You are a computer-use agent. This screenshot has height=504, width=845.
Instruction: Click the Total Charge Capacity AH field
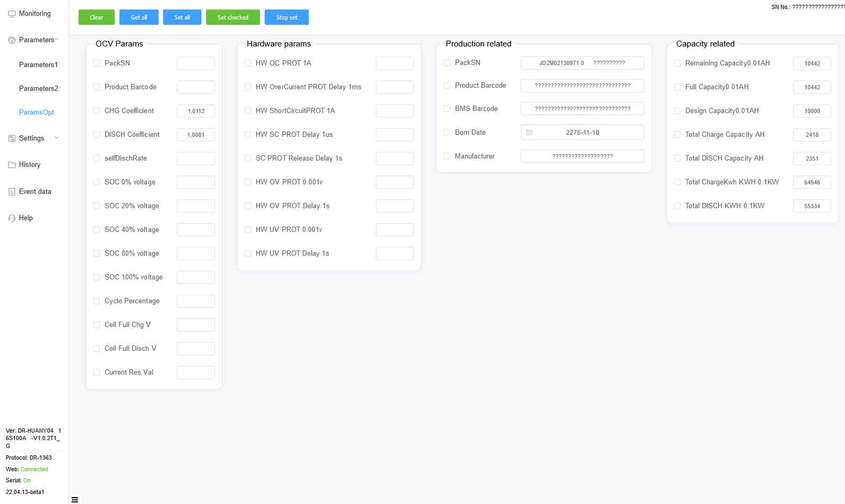812,135
